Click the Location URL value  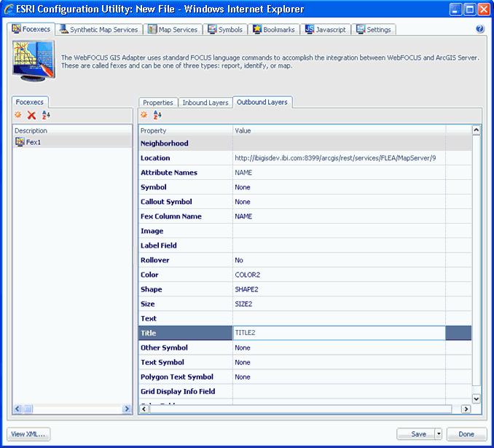335,158
